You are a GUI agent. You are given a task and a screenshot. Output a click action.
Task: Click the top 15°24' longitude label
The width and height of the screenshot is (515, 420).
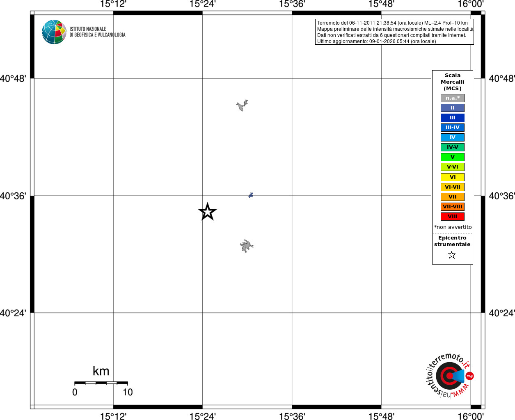pyautogui.click(x=203, y=4)
